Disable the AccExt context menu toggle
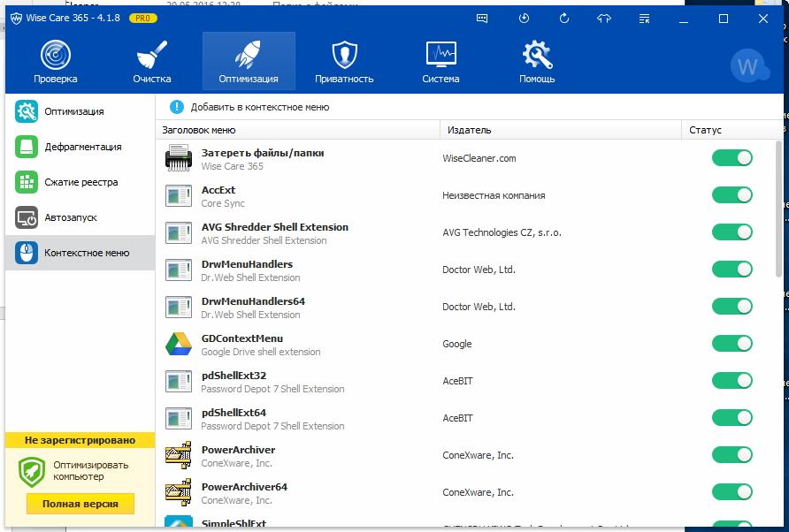Image resolution: width=789 pixels, height=532 pixels. point(732,195)
